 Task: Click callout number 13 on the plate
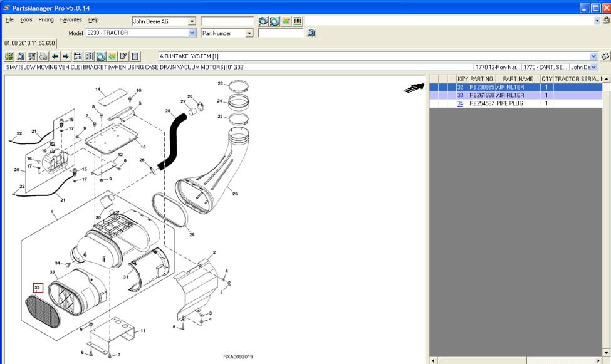pyautogui.click(x=143, y=147)
